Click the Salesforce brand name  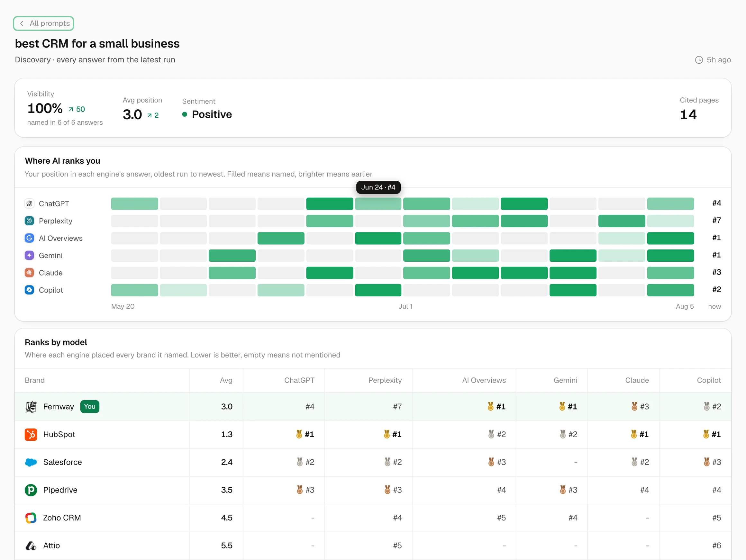click(x=63, y=462)
